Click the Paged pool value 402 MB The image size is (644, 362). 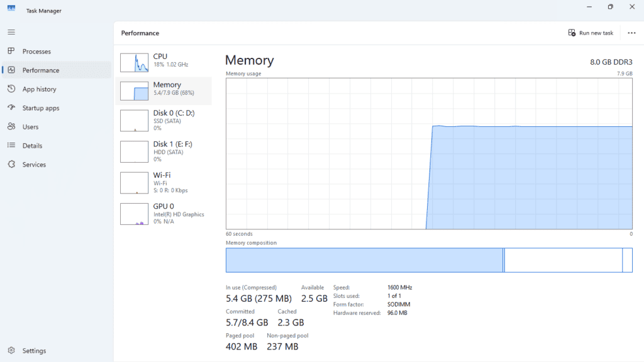coord(241,346)
